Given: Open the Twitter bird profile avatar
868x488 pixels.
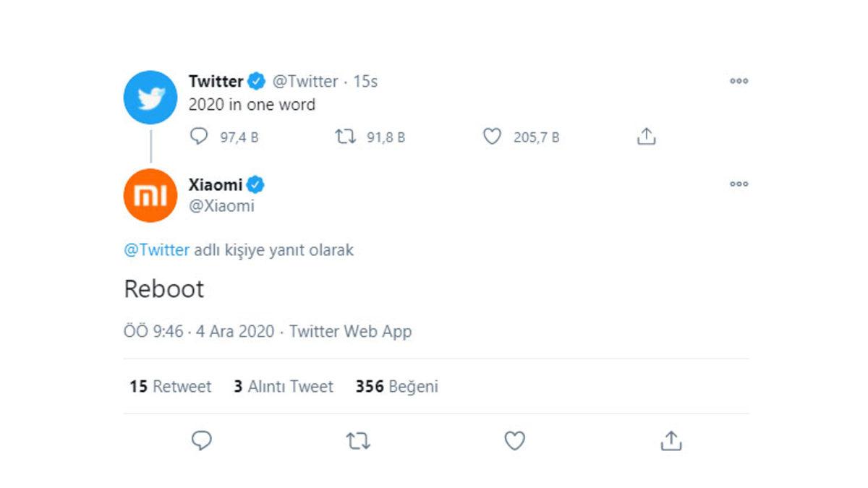Looking at the screenshot, I should pyautogui.click(x=150, y=97).
